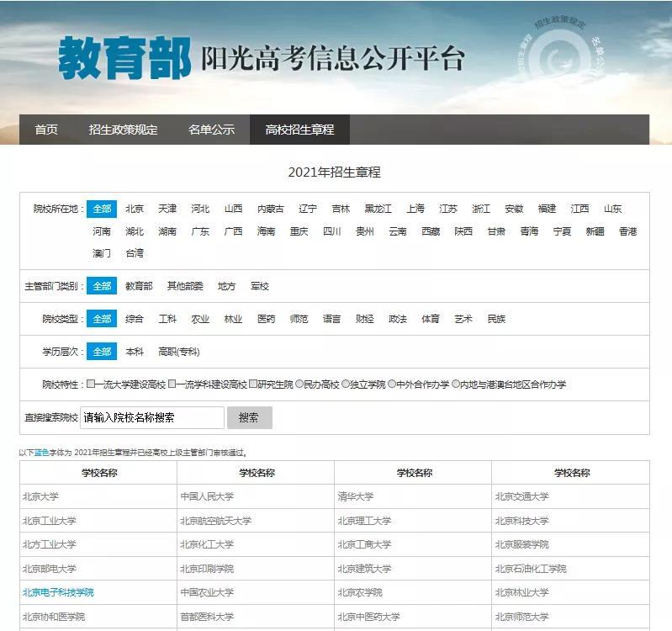Viewport: 672px width, 631px height.
Task: Filter location by 天津
Action: pyautogui.click(x=167, y=209)
